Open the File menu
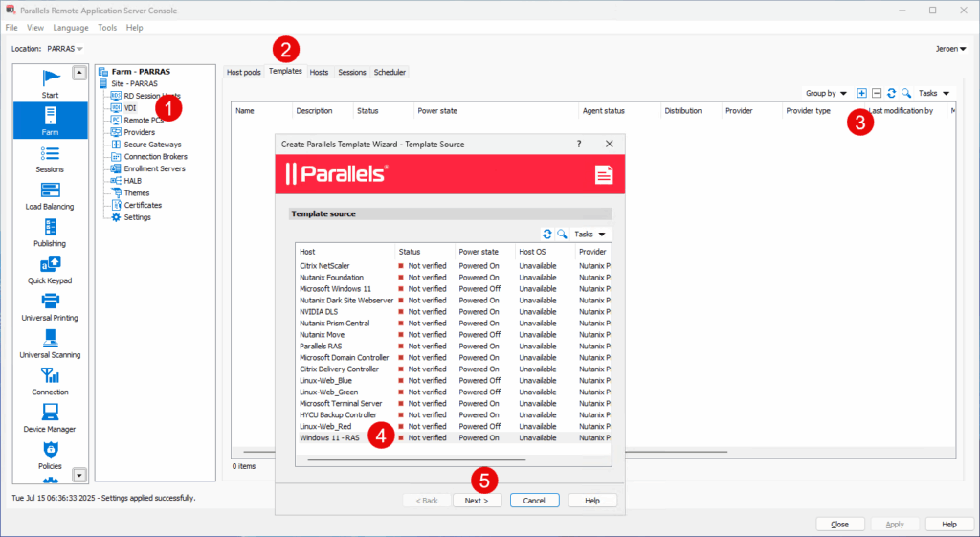The width and height of the screenshot is (980, 537). tap(11, 28)
